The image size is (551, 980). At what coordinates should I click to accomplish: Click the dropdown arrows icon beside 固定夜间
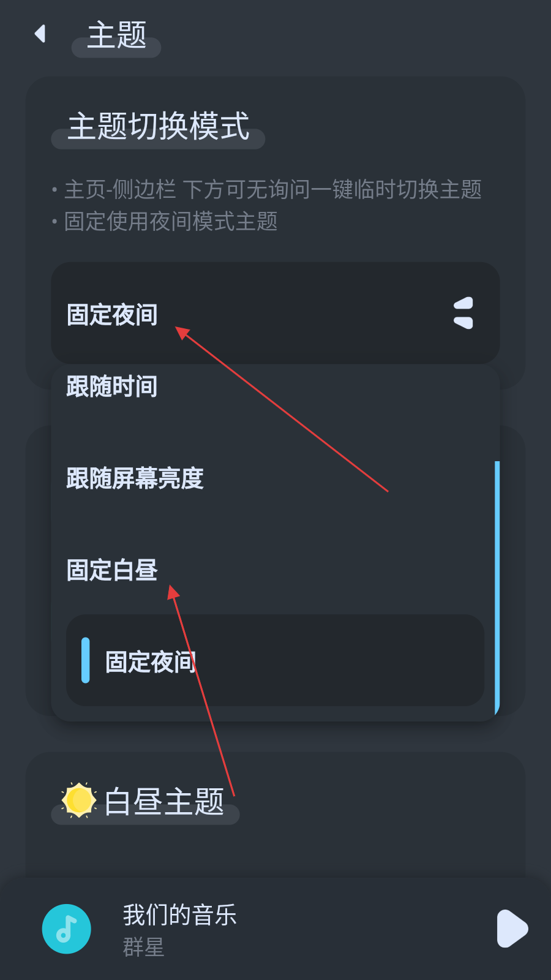click(463, 313)
